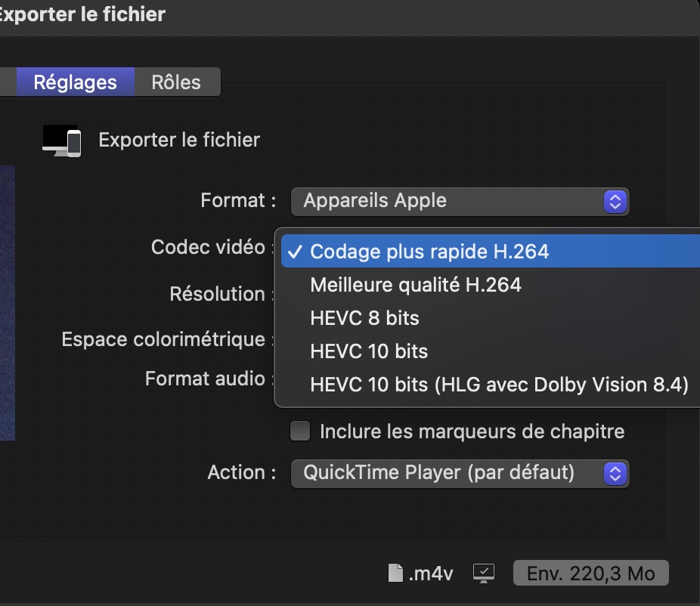Click the Résolution field label
The width and height of the screenshot is (700, 606).
(x=217, y=293)
